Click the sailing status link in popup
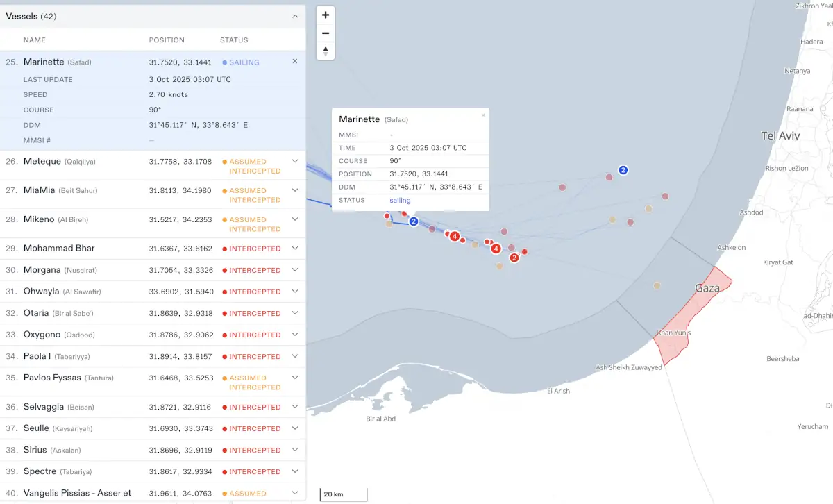Image resolution: width=833 pixels, height=504 pixels. (x=400, y=201)
